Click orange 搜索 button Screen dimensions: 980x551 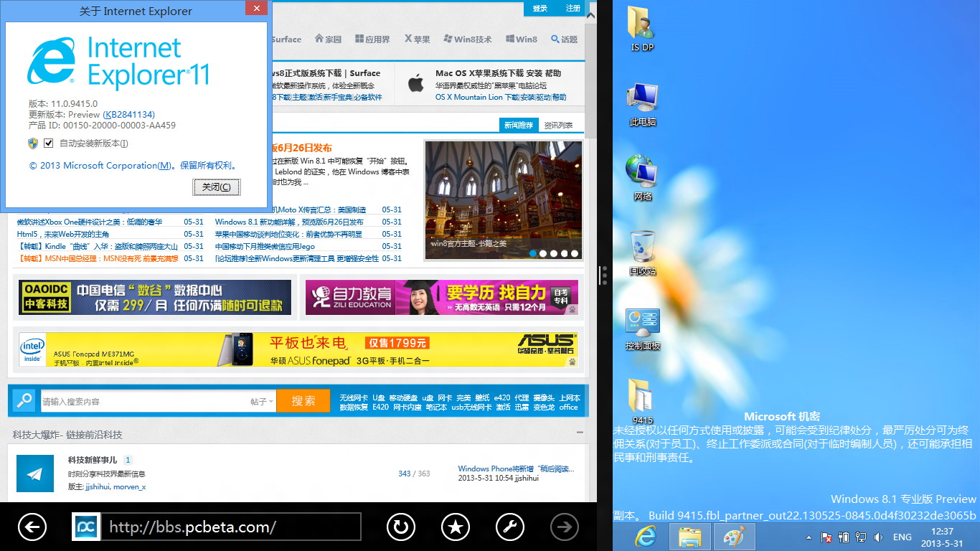point(303,401)
